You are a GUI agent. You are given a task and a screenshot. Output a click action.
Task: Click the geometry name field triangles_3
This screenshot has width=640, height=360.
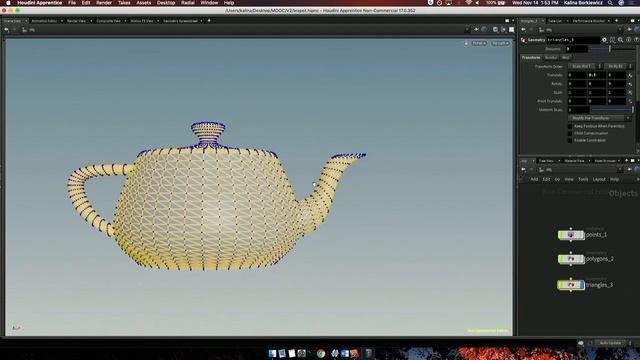point(573,40)
